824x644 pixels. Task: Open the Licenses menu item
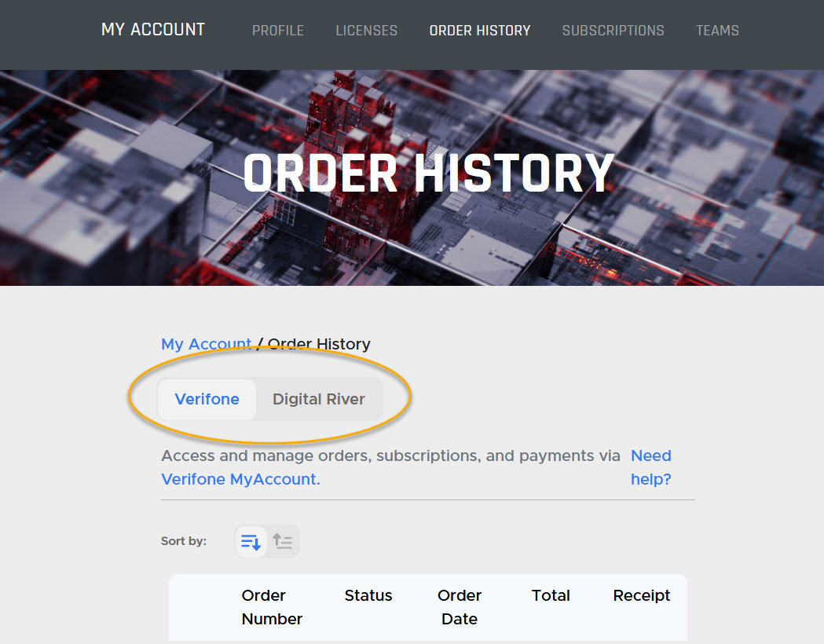(366, 31)
